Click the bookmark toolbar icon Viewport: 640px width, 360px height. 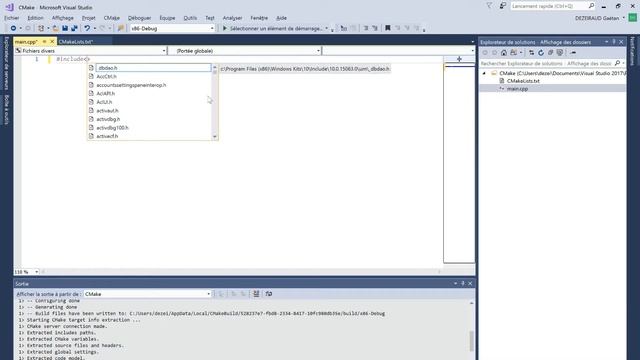click(x=388, y=28)
